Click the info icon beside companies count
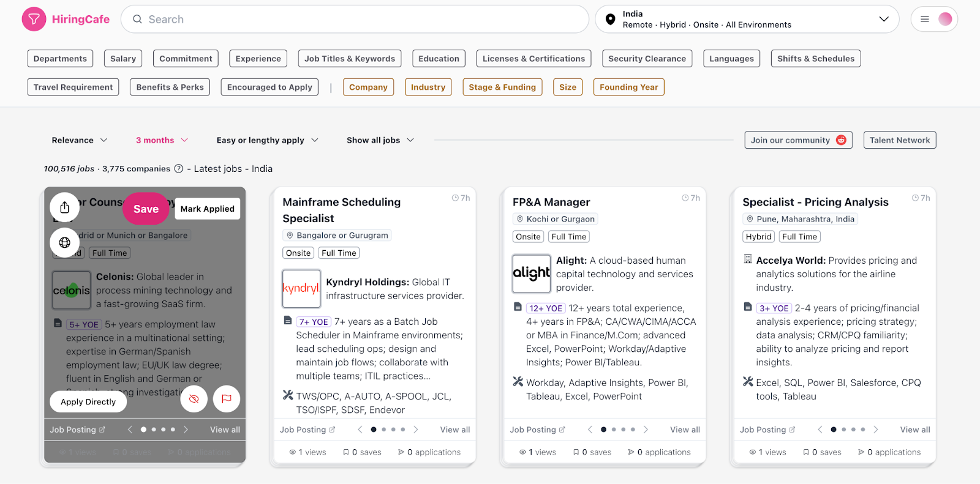 point(179,169)
